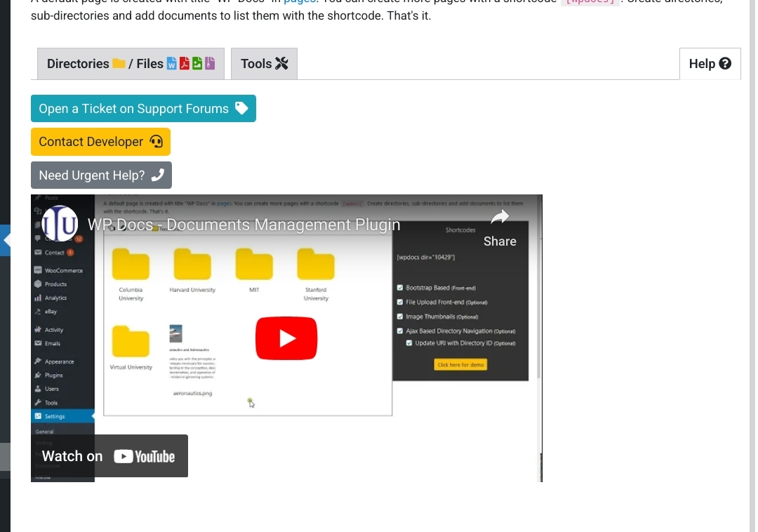Click the yellow folder icon in Directories tab
Screen dimensions: 758x532
[x=119, y=63]
